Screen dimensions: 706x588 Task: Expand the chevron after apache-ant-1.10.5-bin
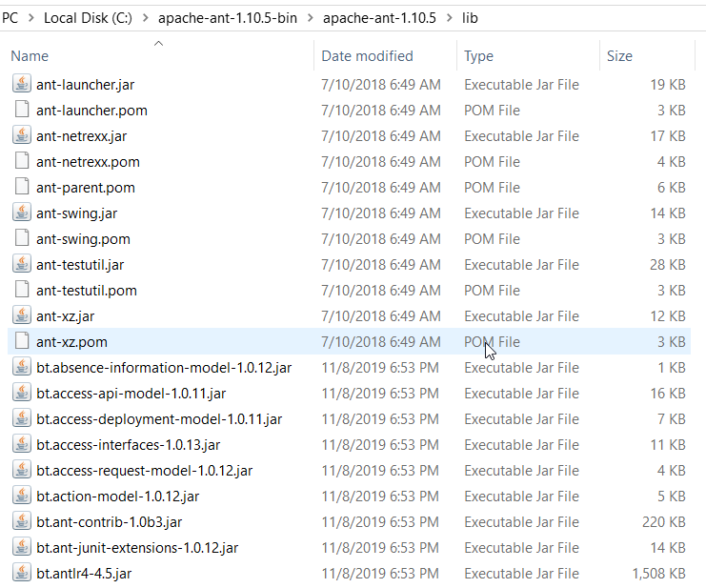pos(311,18)
